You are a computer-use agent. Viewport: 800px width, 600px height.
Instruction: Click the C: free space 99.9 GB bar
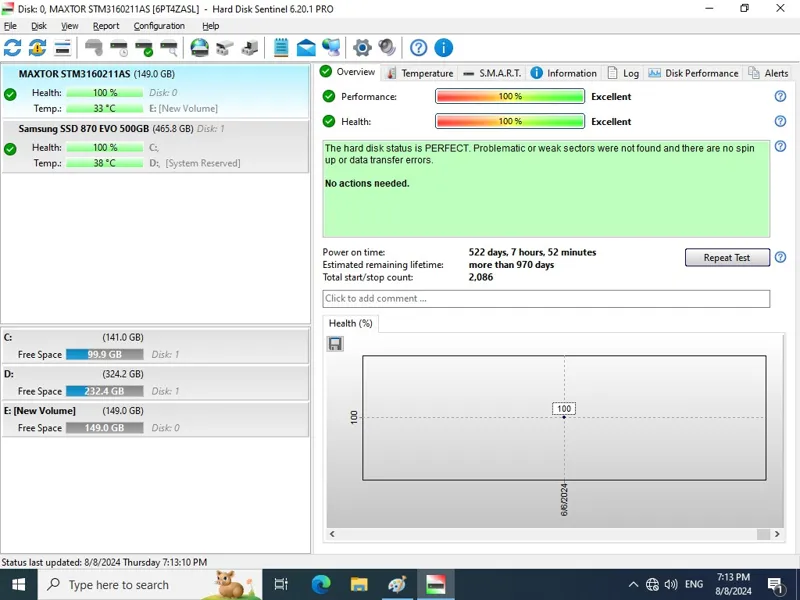105,355
